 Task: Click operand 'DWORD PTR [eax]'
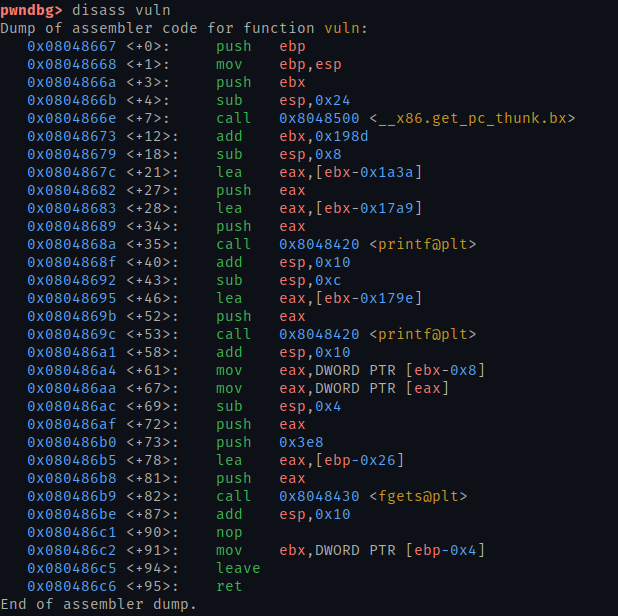pyautogui.click(x=382, y=389)
